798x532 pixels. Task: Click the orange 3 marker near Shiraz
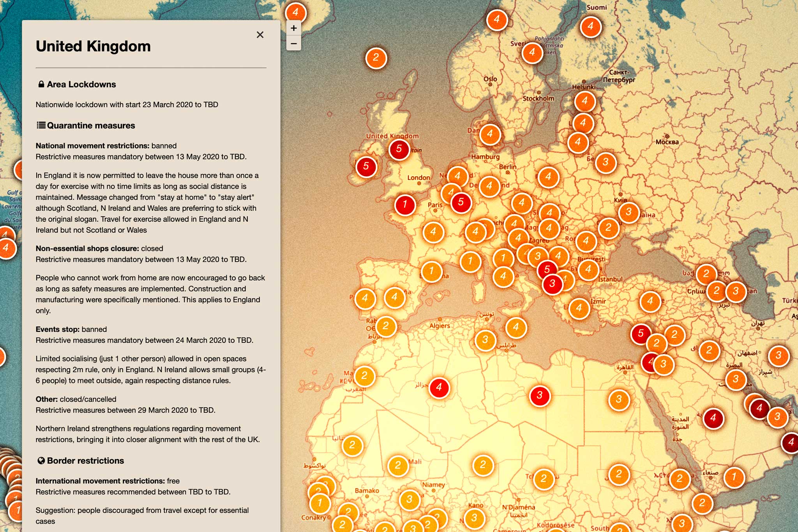pos(779,356)
